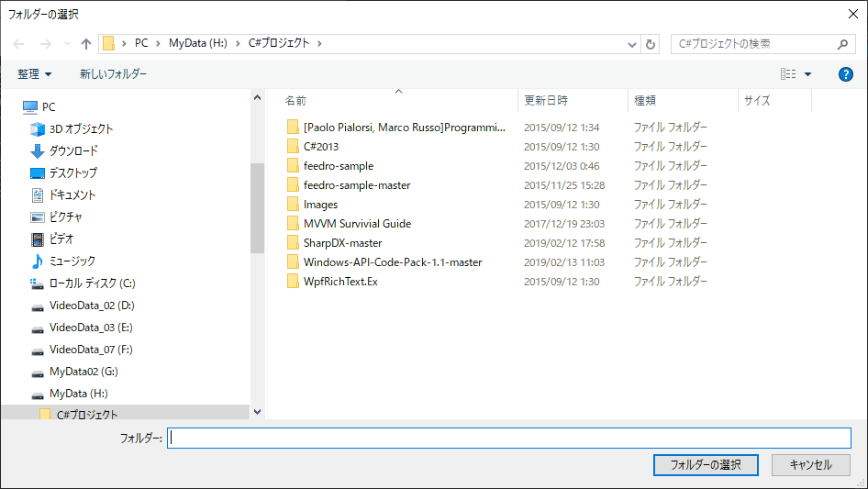Select the Windows-API-Code-Pack-1.1-master folder
Screen dimensions: 868x489
[x=393, y=262]
